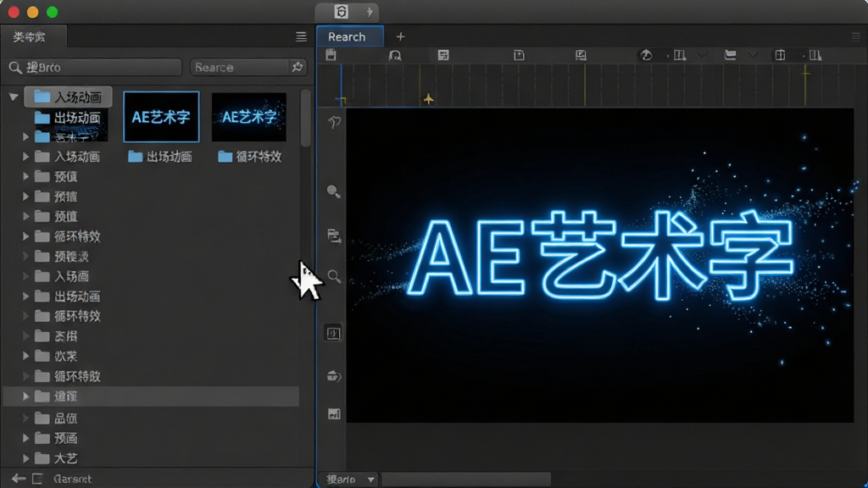Select the outlined magnifier tool in vertical toolbar
Viewport: 868px width, 488px height.
[x=334, y=276]
